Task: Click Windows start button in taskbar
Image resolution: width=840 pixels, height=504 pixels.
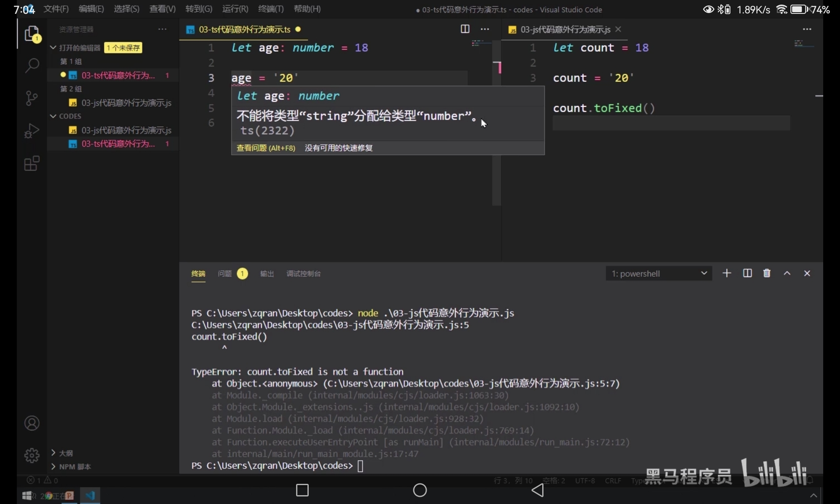Action: click(x=27, y=496)
